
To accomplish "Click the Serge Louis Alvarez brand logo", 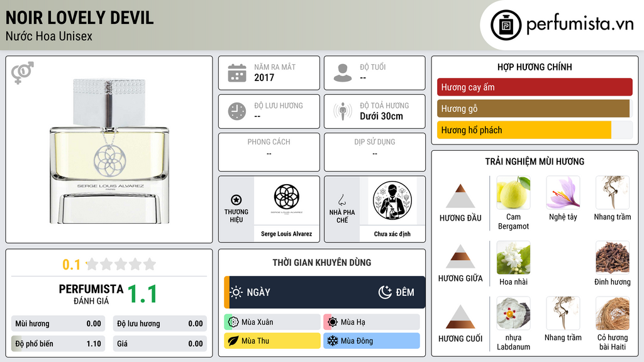I will coord(287,199).
